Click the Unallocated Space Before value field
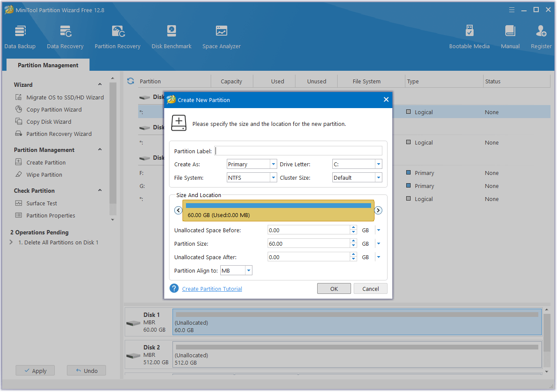The width and height of the screenshot is (557, 392). 309,231
